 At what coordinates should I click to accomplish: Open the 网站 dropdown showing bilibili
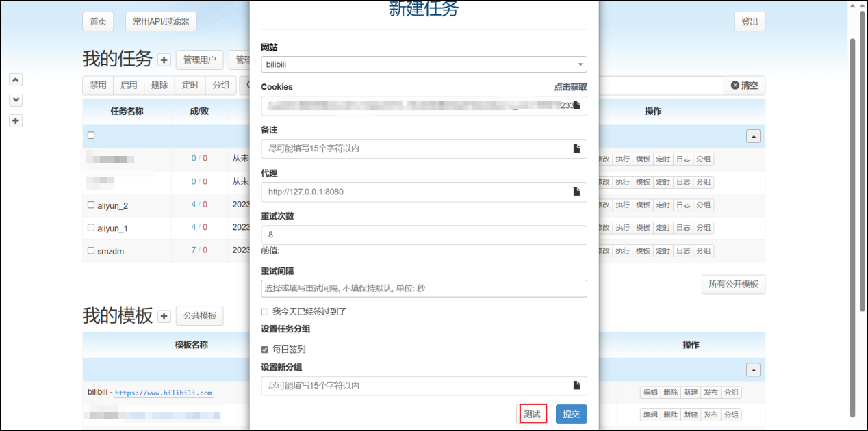pyautogui.click(x=424, y=64)
